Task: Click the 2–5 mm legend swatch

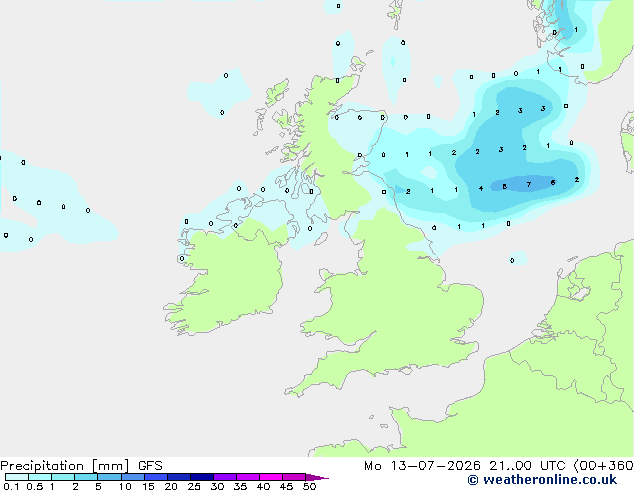Action: (x=86, y=477)
